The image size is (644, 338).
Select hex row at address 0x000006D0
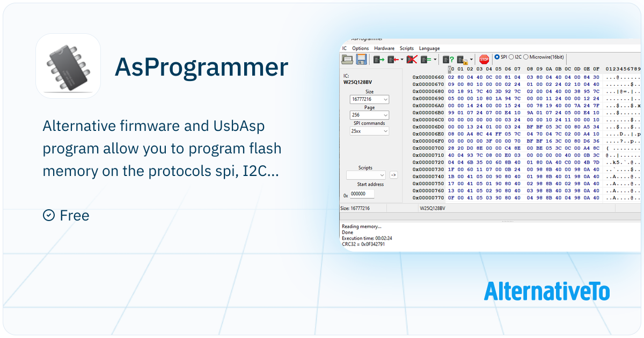coord(526,127)
